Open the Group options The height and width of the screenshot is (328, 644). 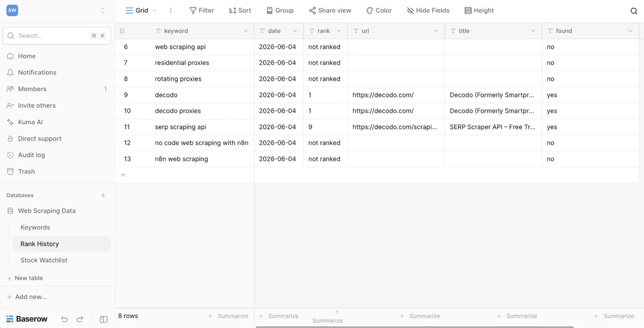coord(280,10)
